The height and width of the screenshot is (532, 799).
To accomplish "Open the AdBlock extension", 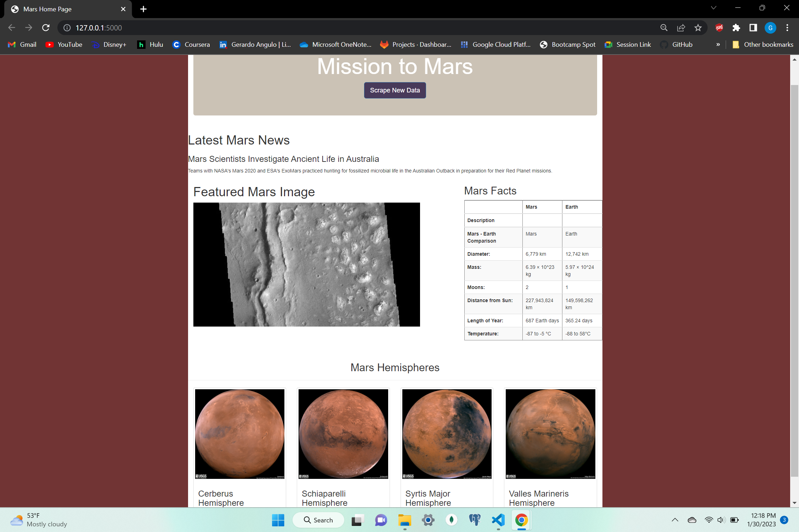I will 719,28.
